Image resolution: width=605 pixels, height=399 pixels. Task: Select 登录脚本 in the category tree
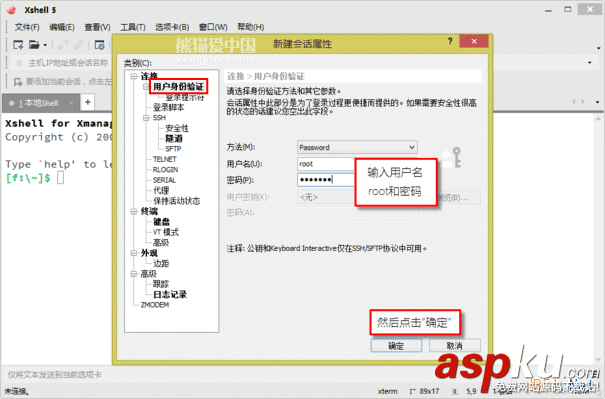[x=169, y=107]
